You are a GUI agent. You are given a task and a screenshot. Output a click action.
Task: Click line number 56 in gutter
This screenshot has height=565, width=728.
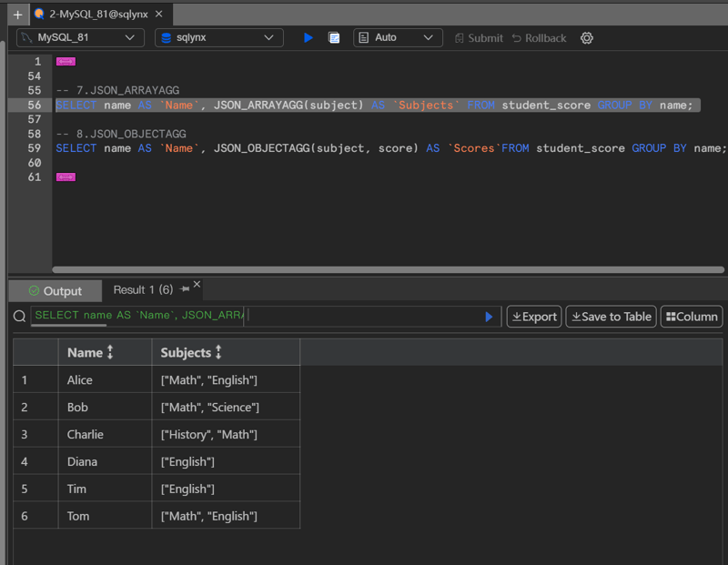click(35, 105)
